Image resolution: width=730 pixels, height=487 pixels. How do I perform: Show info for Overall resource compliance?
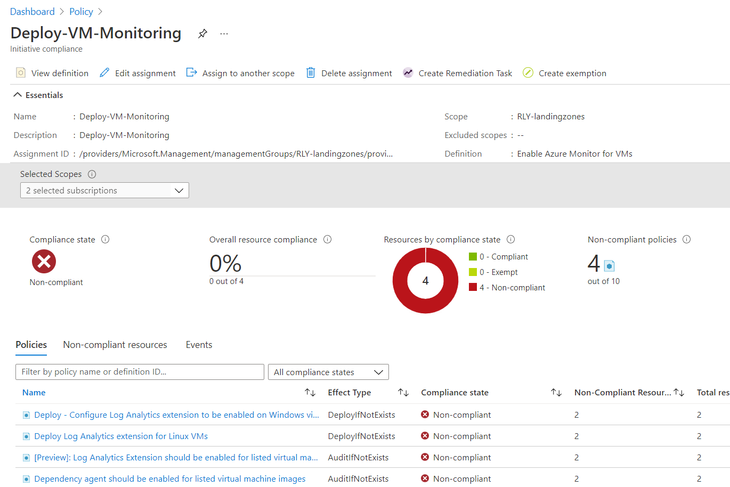point(328,239)
